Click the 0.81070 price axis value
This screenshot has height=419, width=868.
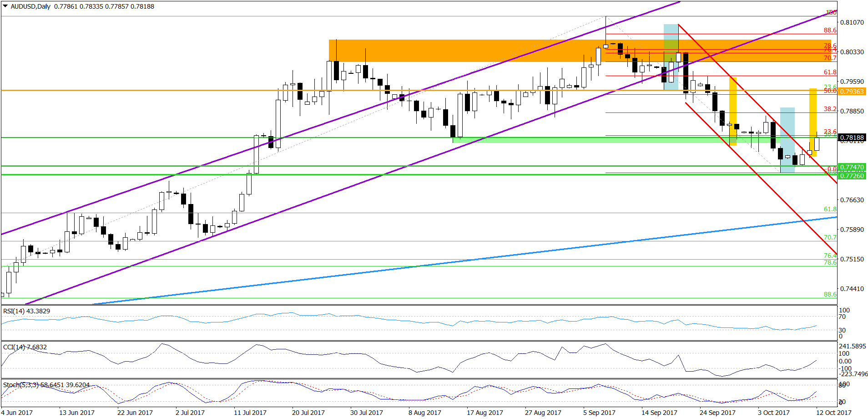pos(852,22)
